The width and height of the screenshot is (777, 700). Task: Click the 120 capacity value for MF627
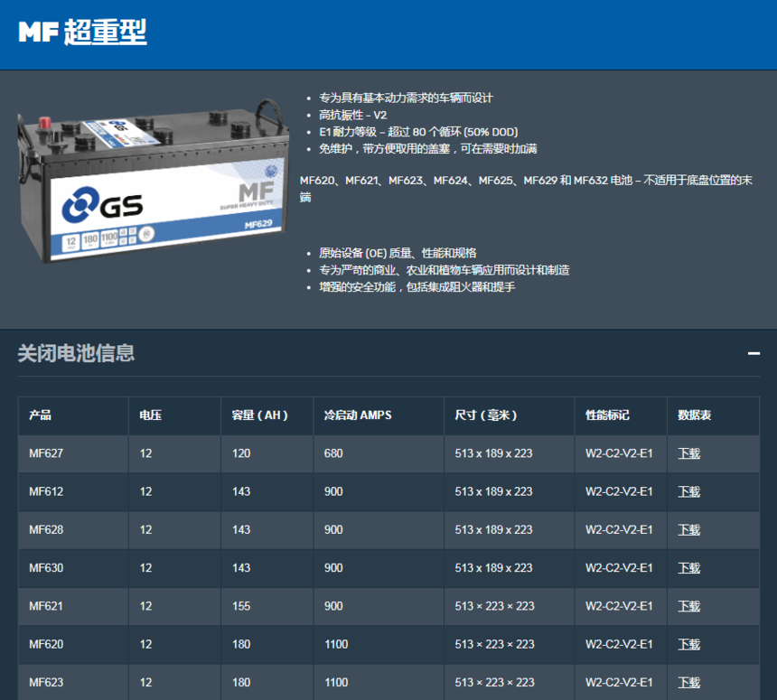[241, 453]
